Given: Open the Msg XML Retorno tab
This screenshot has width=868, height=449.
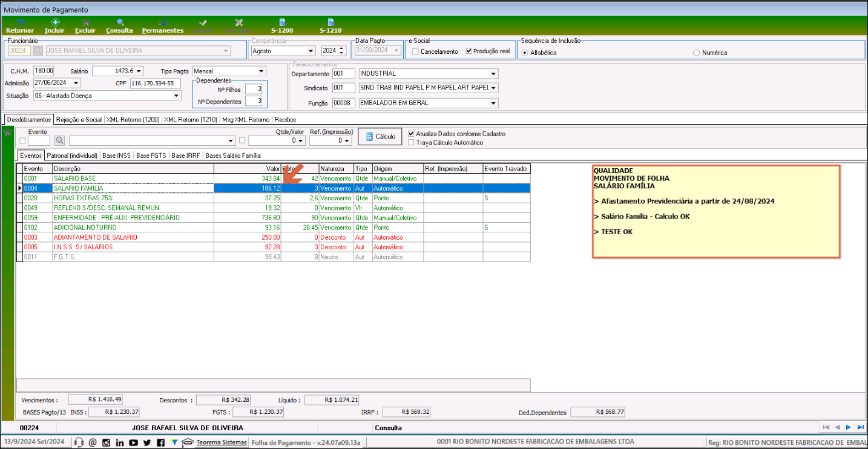Looking at the screenshot, I should click(245, 119).
